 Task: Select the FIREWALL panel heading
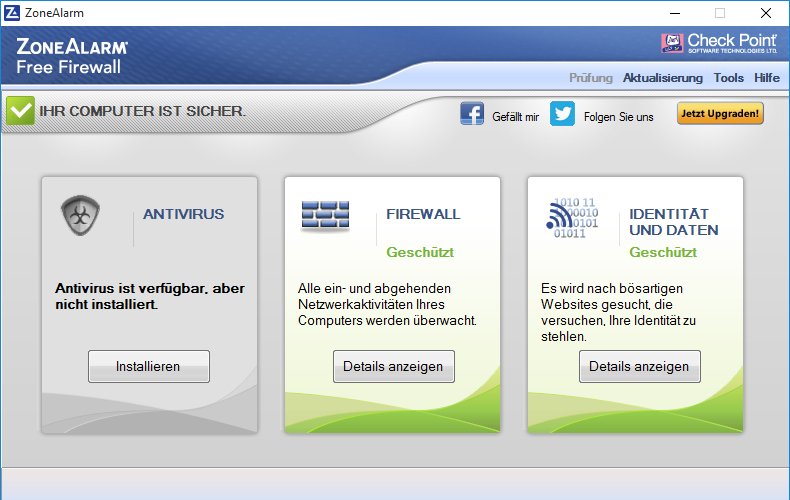click(423, 214)
